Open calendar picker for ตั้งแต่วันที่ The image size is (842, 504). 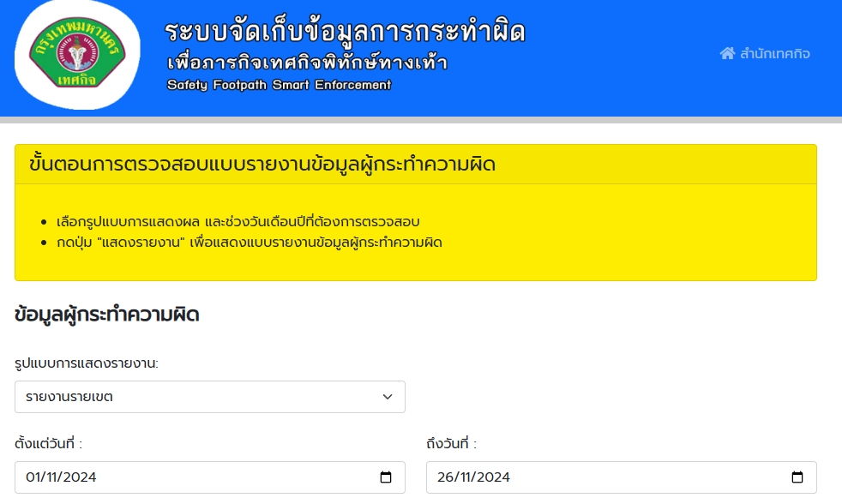[x=386, y=477]
